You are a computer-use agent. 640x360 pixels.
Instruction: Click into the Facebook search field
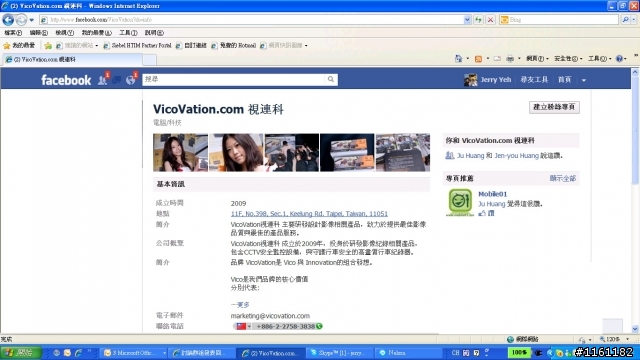[x=234, y=80]
